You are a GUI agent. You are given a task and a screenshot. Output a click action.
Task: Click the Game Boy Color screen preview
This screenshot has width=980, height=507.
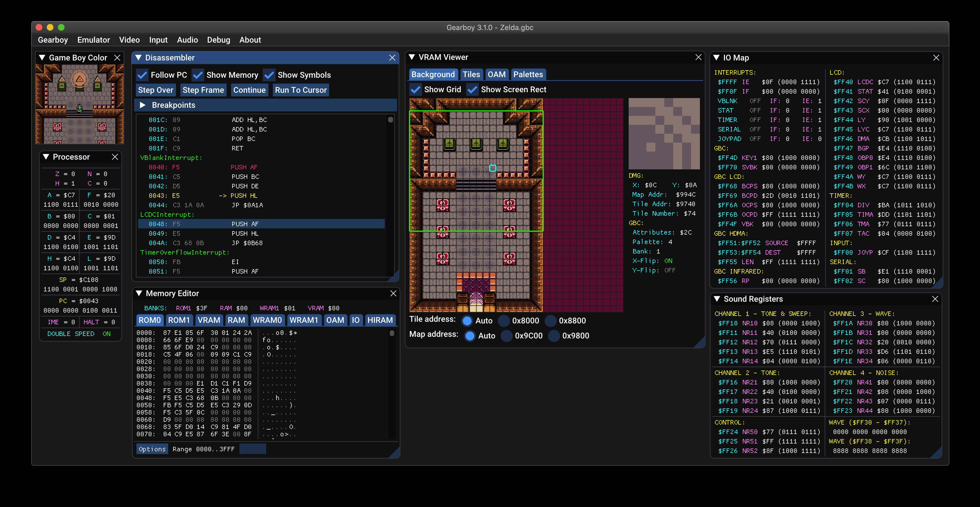(x=80, y=104)
